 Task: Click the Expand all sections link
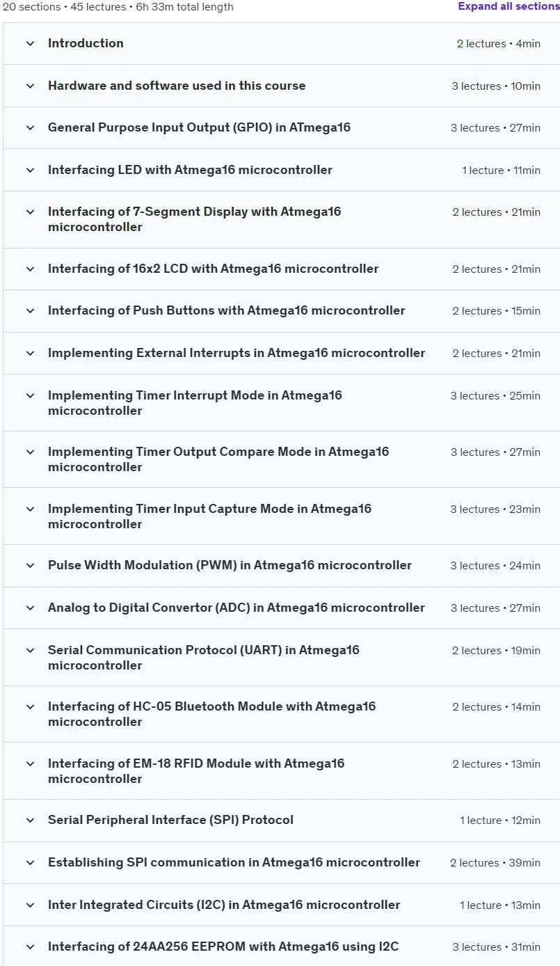(x=509, y=6)
